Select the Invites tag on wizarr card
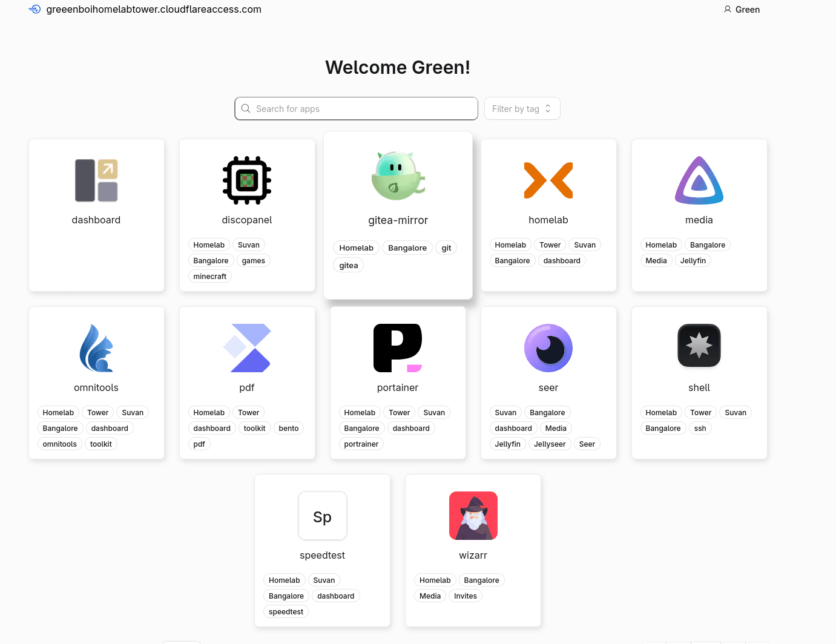The height and width of the screenshot is (644, 836). click(x=466, y=596)
